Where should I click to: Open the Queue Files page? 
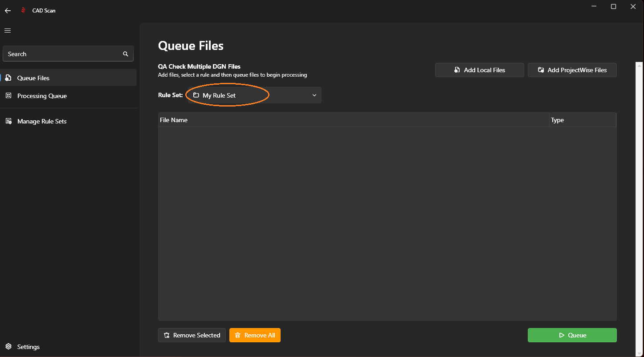tap(33, 78)
